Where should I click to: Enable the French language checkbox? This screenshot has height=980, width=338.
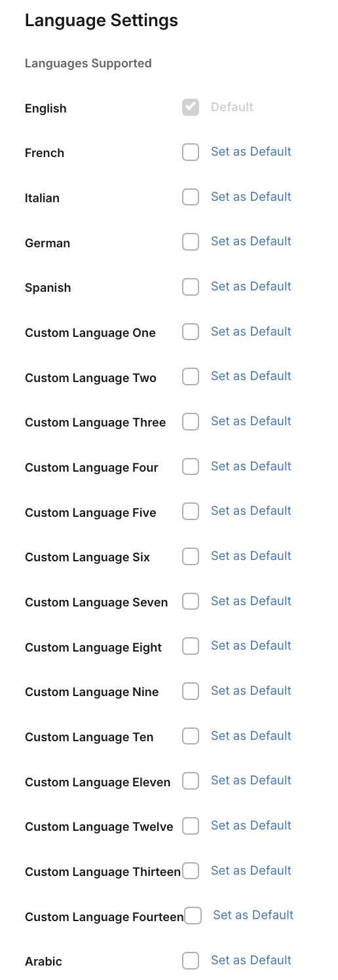[191, 152]
